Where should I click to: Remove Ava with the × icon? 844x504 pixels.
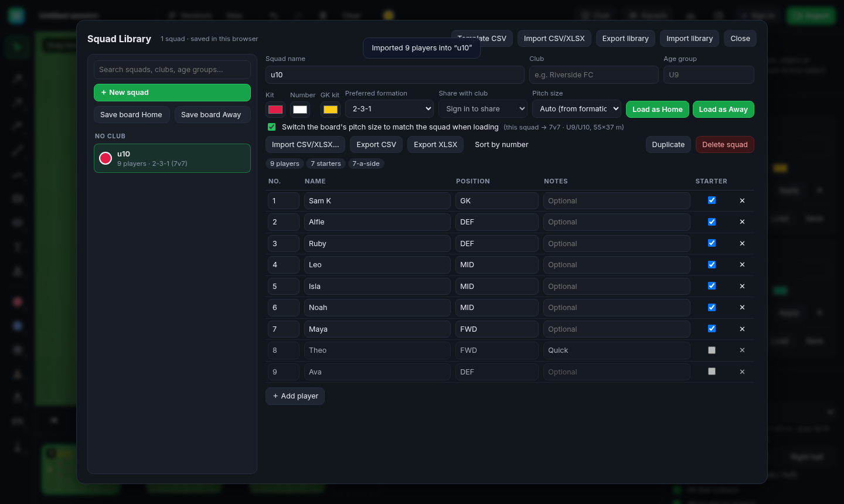point(742,372)
